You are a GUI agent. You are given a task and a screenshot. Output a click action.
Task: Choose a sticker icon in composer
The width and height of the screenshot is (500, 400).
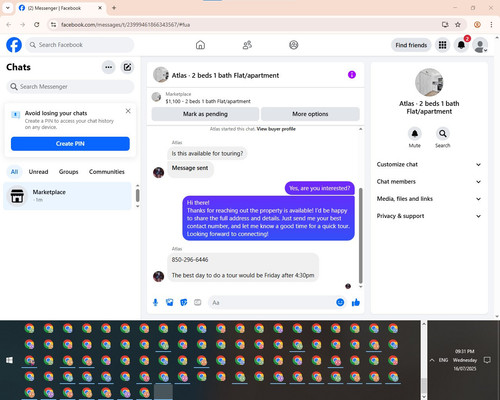184,303
